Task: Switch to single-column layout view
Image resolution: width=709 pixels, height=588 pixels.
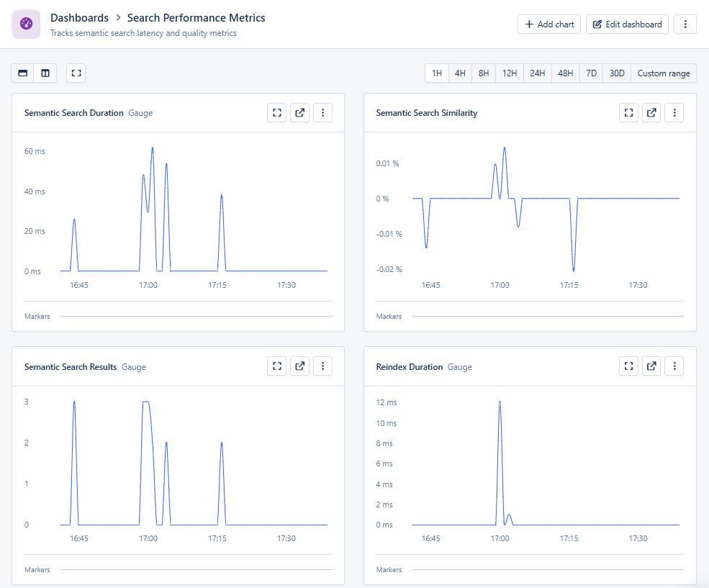Action: click(22, 73)
